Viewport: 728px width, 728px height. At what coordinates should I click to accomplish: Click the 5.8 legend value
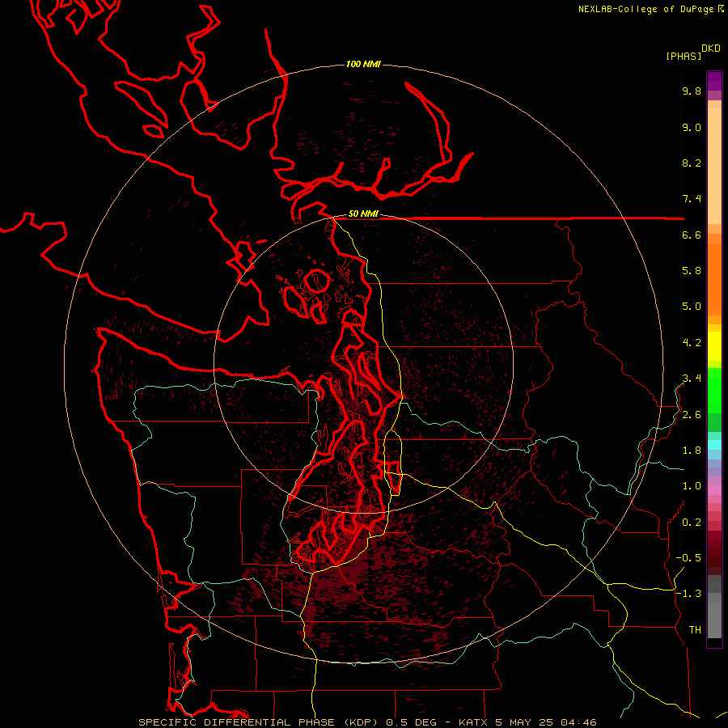692,271
